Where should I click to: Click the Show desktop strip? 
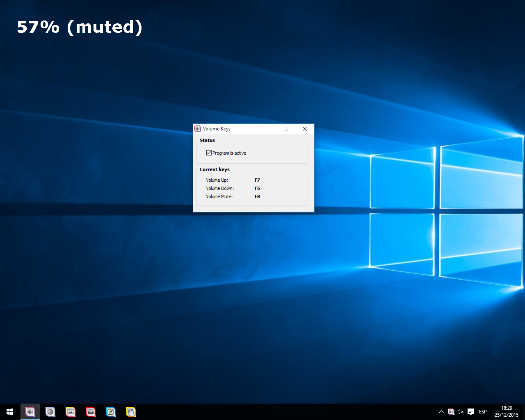point(524,412)
